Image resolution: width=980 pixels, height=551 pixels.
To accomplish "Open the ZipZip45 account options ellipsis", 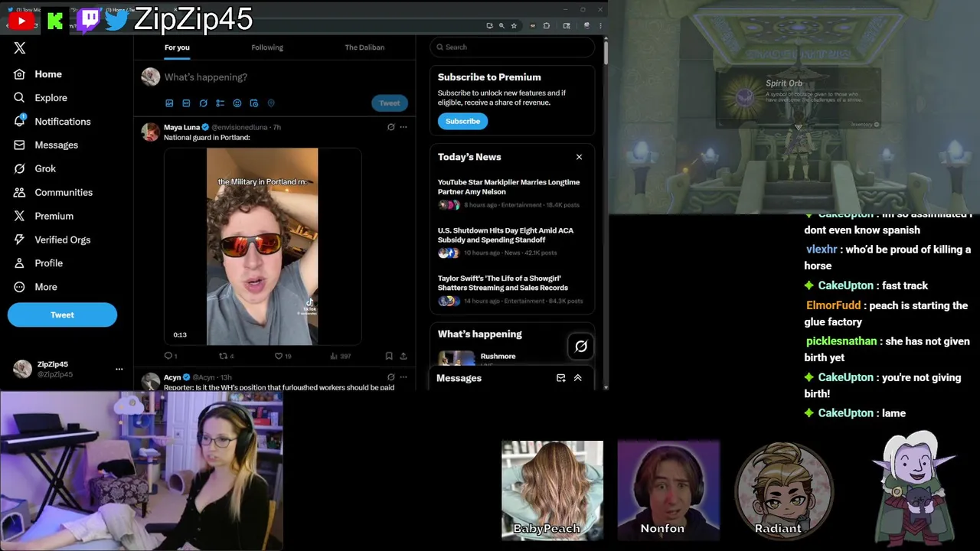I will [119, 369].
